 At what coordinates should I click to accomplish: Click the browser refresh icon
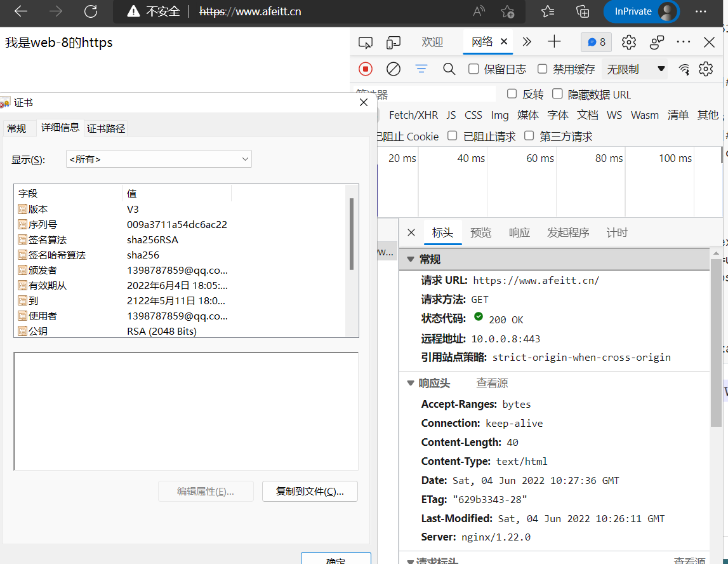coord(91,11)
